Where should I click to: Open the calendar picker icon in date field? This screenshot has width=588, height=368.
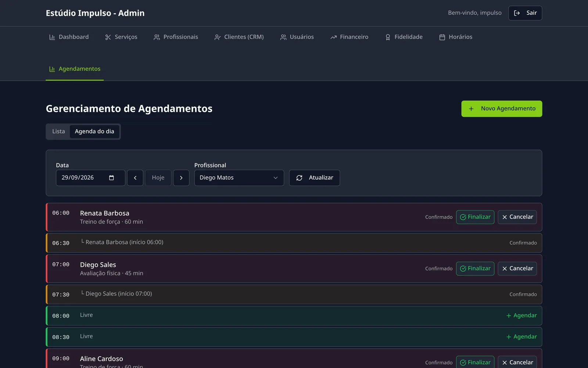(x=111, y=178)
